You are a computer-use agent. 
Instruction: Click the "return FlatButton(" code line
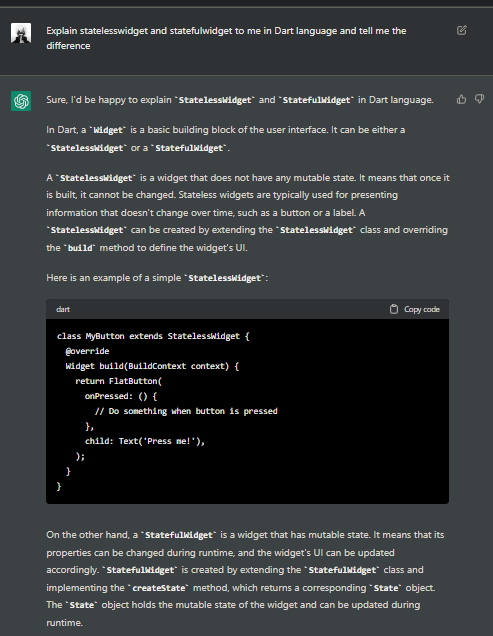[x=118, y=381]
